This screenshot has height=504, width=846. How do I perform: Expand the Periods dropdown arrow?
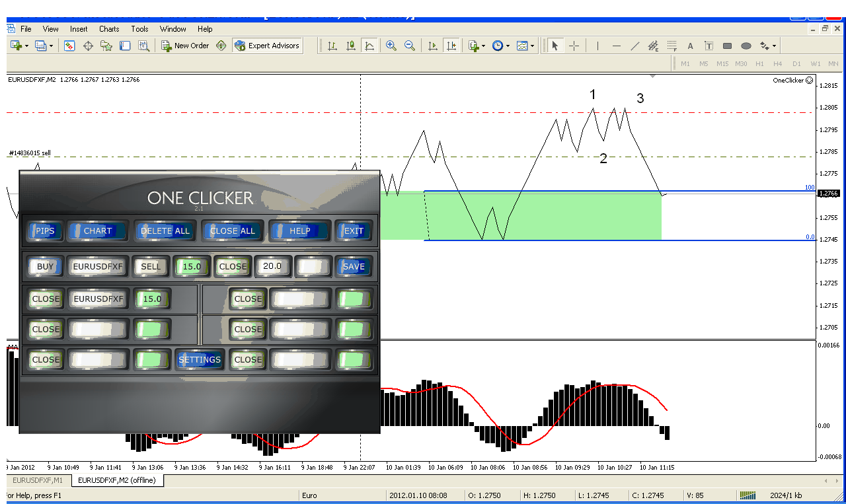pyautogui.click(x=507, y=46)
